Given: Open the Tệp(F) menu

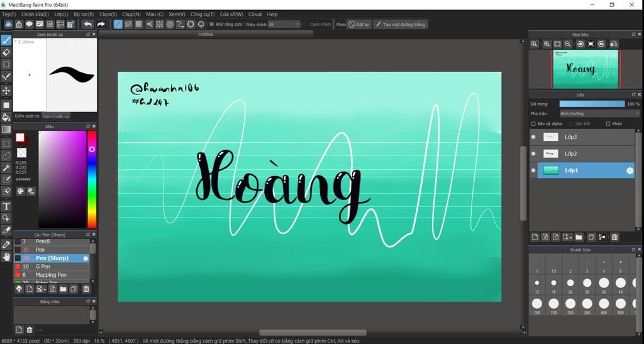Looking at the screenshot, I should (x=9, y=14).
